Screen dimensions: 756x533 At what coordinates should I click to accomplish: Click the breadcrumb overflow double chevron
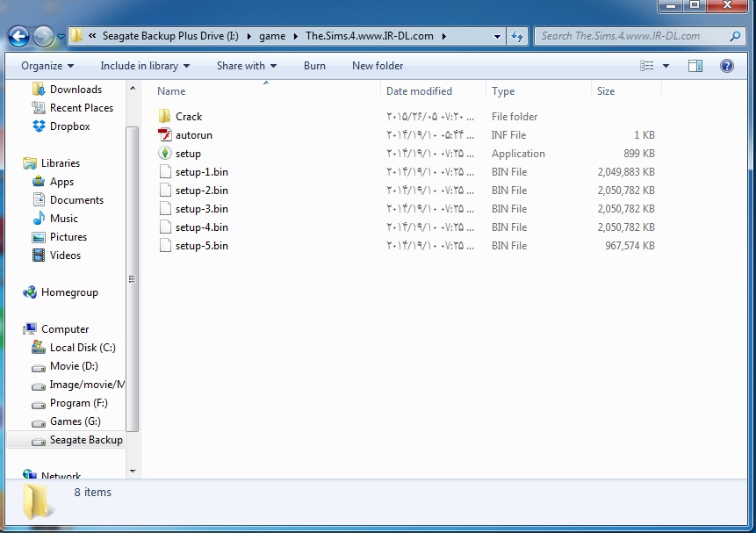point(92,36)
